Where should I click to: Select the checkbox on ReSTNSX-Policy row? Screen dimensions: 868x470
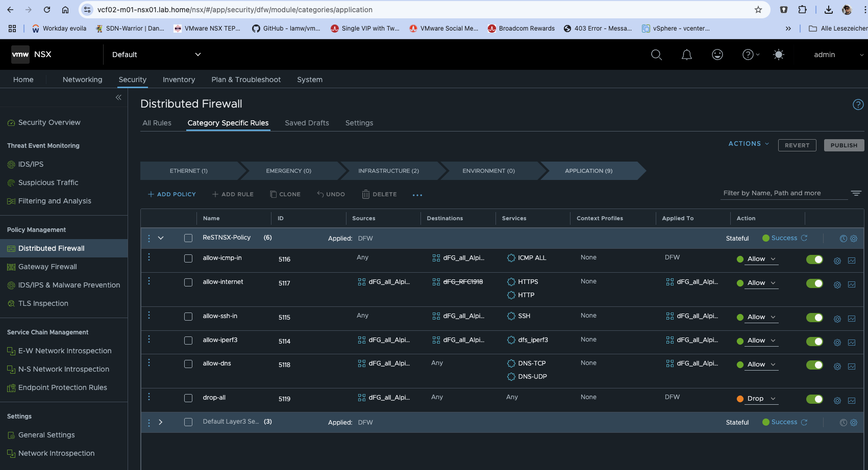[x=188, y=238]
